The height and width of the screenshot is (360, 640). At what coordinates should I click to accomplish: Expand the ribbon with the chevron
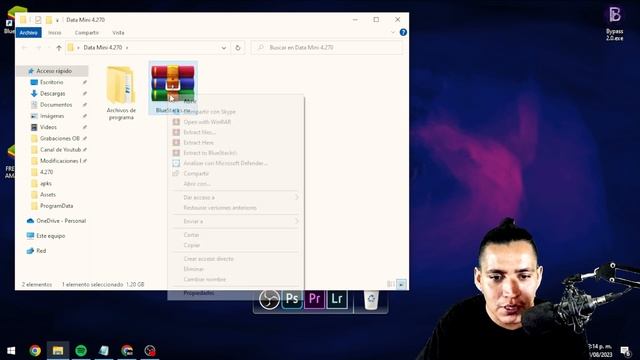[393, 32]
